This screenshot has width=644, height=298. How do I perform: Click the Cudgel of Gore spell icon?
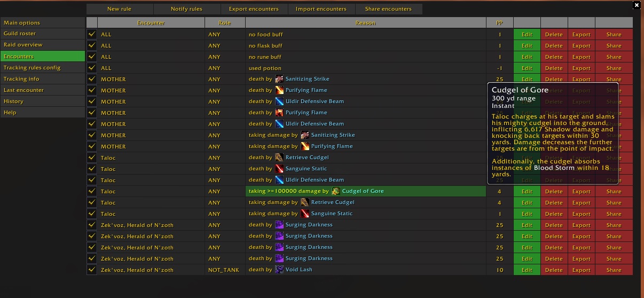[335, 191]
